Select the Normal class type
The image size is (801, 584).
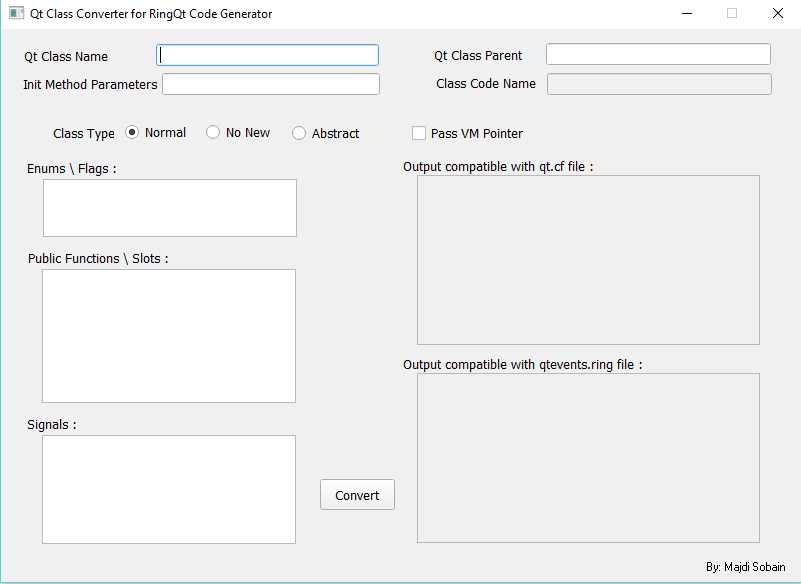point(132,132)
